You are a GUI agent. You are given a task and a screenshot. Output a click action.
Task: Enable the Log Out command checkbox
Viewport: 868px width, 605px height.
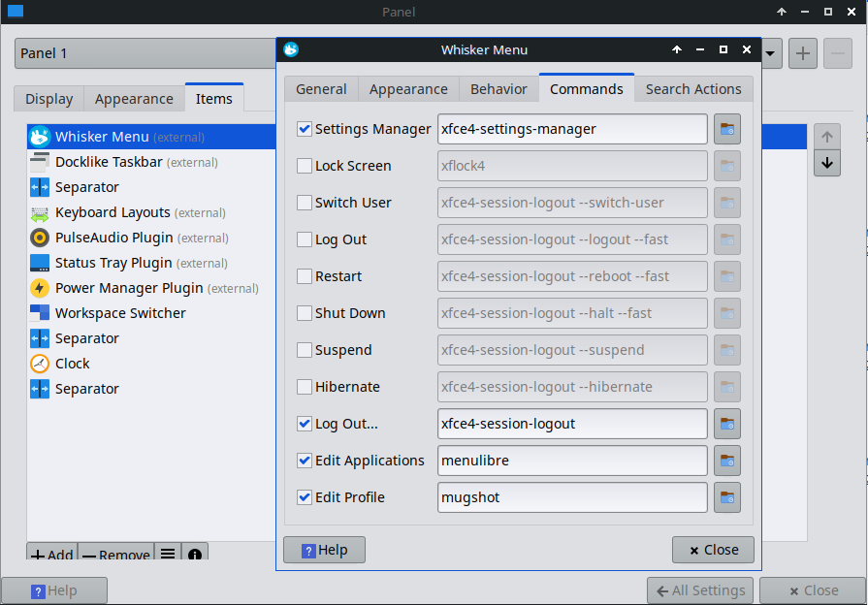[x=305, y=239]
